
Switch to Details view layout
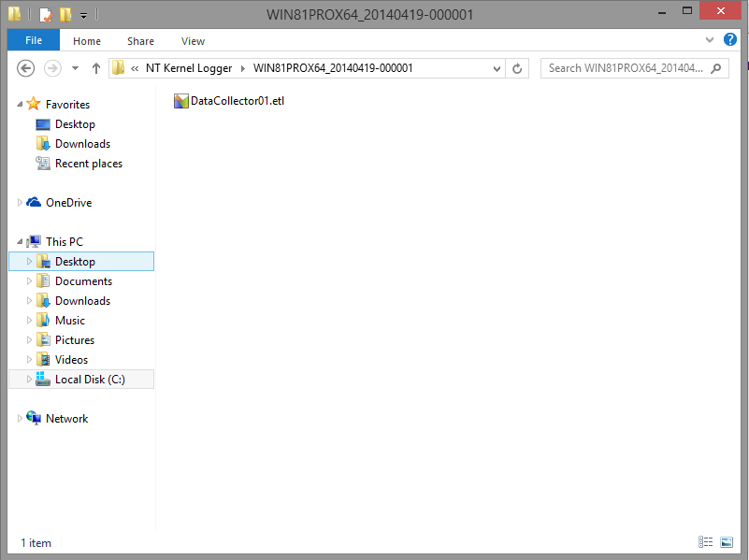tap(705, 542)
